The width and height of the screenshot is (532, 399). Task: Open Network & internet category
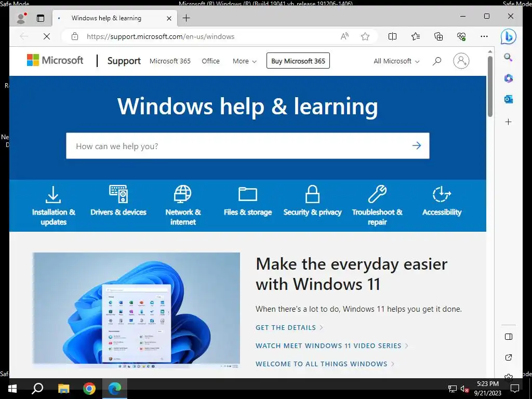pyautogui.click(x=183, y=206)
